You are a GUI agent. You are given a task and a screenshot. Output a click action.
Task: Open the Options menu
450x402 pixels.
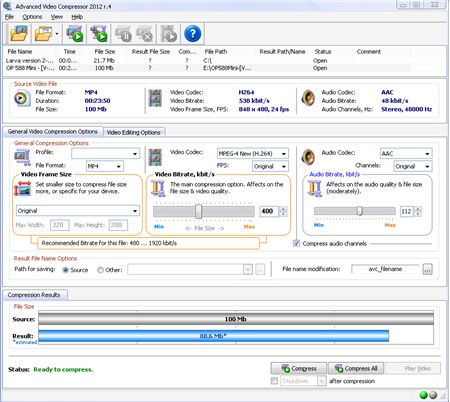(x=32, y=17)
